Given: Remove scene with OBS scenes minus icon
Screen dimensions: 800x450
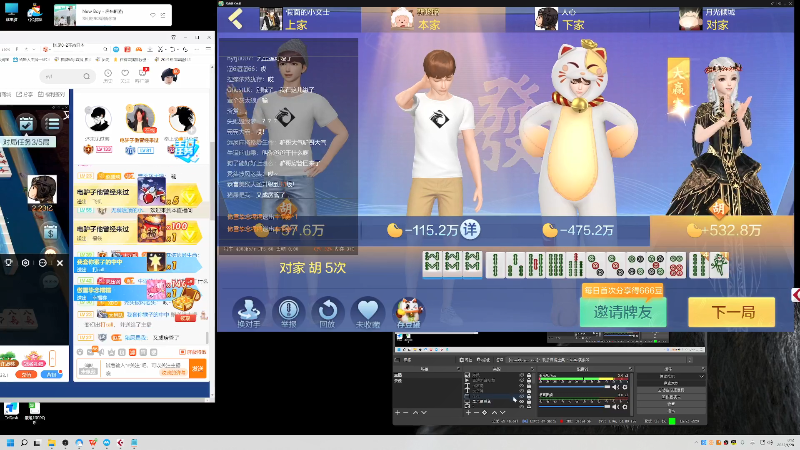Looking at the screenshot, I should [x=406, y=412].
